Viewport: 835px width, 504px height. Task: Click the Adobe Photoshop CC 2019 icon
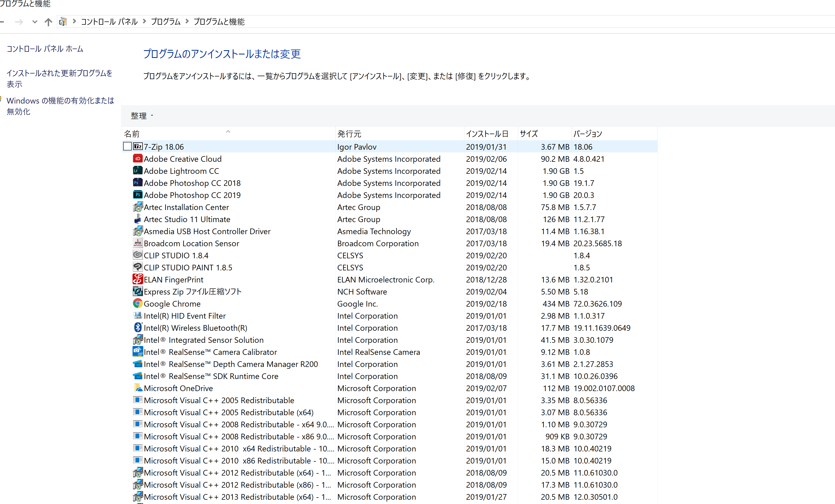[138, 195]
